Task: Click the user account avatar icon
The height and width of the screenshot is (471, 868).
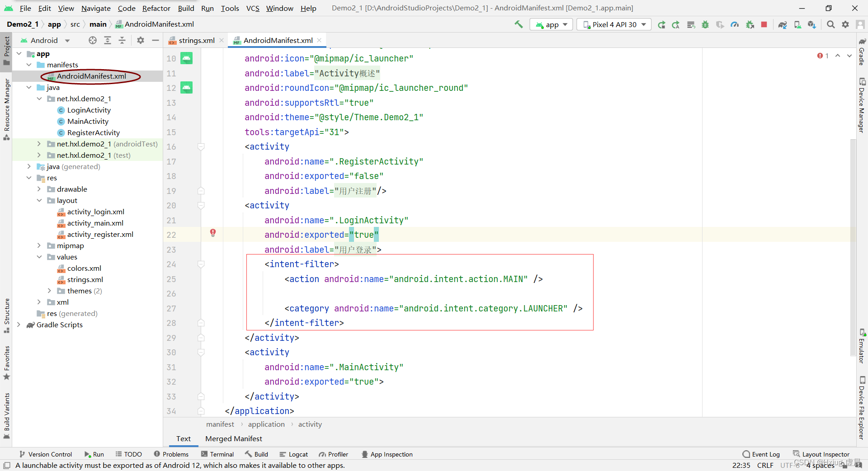Action: [x=860, y=24]
